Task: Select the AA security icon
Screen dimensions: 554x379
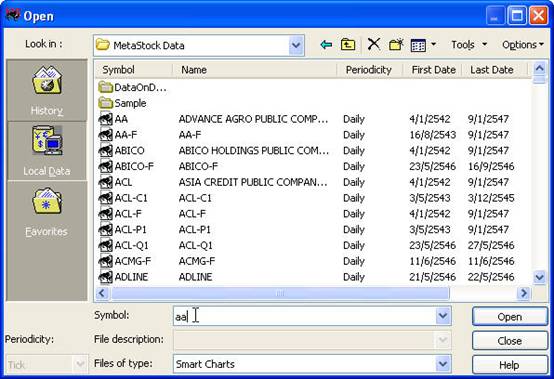Action: (x=105, y=119)
